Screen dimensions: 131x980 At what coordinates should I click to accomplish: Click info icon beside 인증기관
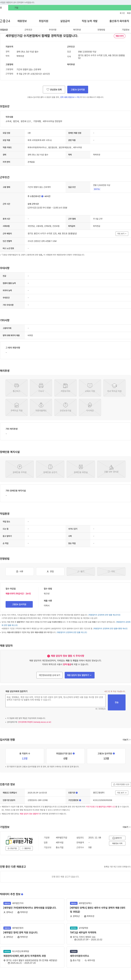(x=77, y=793)
